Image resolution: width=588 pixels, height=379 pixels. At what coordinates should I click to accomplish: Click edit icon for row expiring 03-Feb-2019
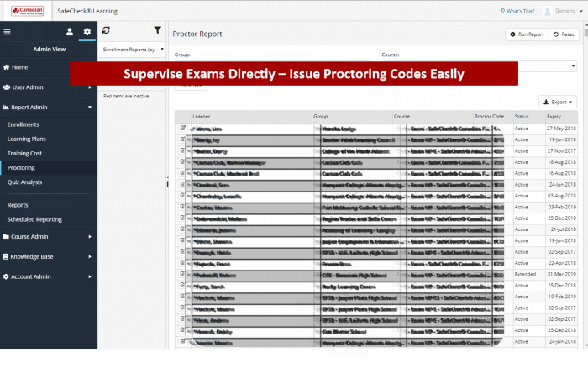(x=182, y=207)
